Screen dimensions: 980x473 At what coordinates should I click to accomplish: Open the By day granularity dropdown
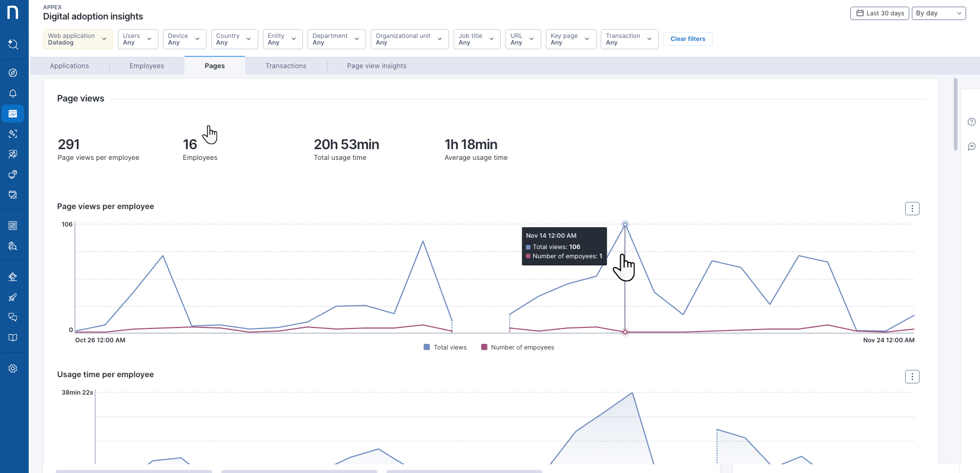[938, 13]
